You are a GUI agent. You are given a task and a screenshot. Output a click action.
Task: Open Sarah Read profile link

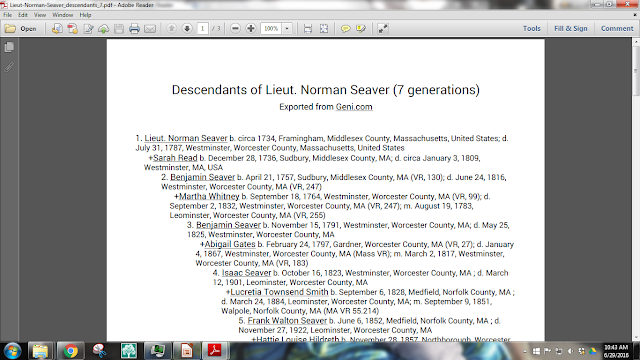[175, 158]
